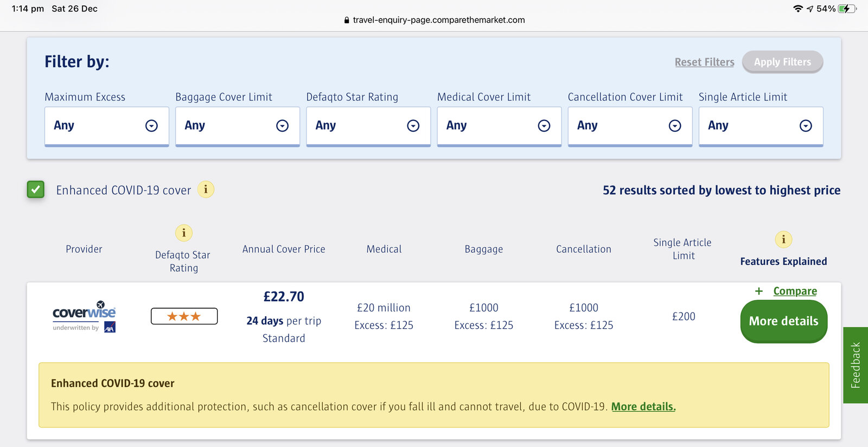
Task: Expand the Single Article Limit dropdown
Action: pos(760,126)
